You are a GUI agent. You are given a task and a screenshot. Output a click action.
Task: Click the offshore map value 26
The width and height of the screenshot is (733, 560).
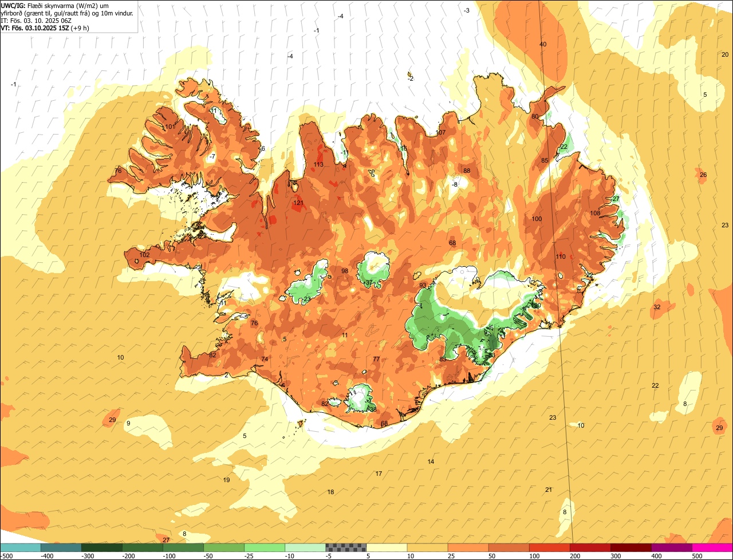pyautogui.click(x=703, y=175)
